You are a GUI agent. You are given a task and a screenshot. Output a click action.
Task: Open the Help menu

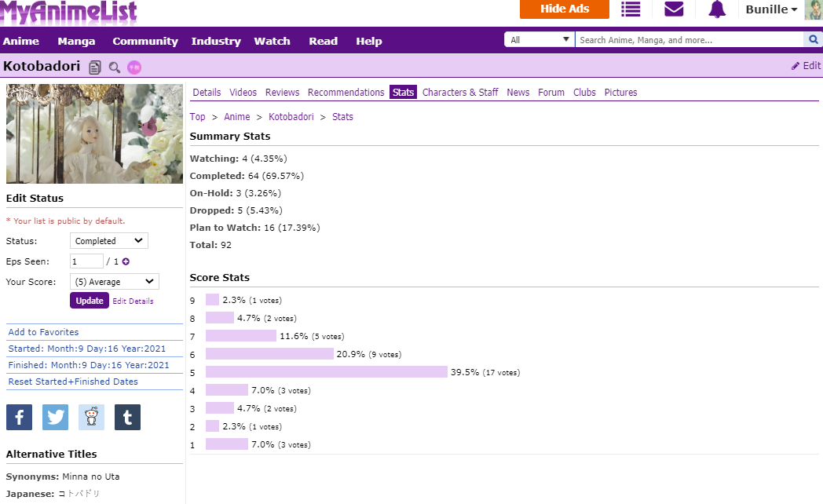369,41
